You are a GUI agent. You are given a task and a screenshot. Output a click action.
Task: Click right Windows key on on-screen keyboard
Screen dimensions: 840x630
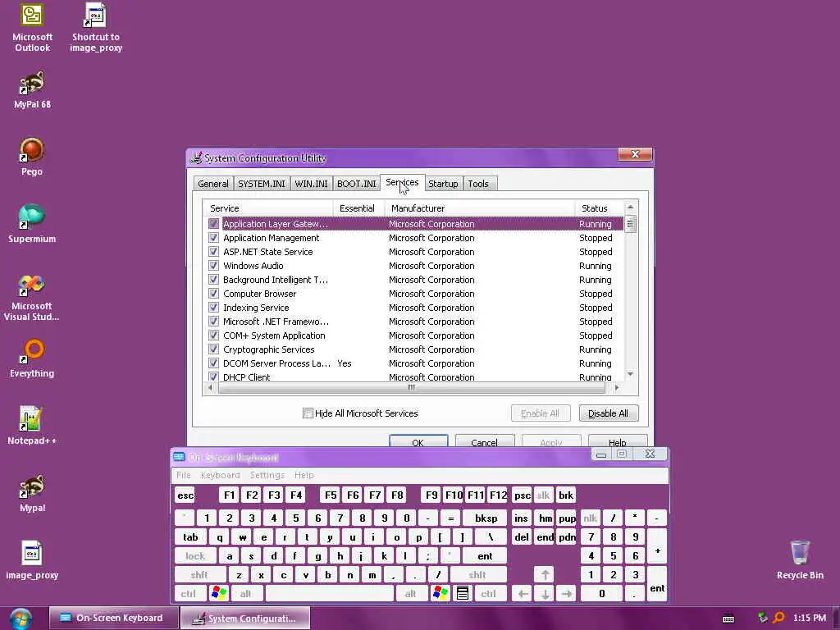[440, 594]
